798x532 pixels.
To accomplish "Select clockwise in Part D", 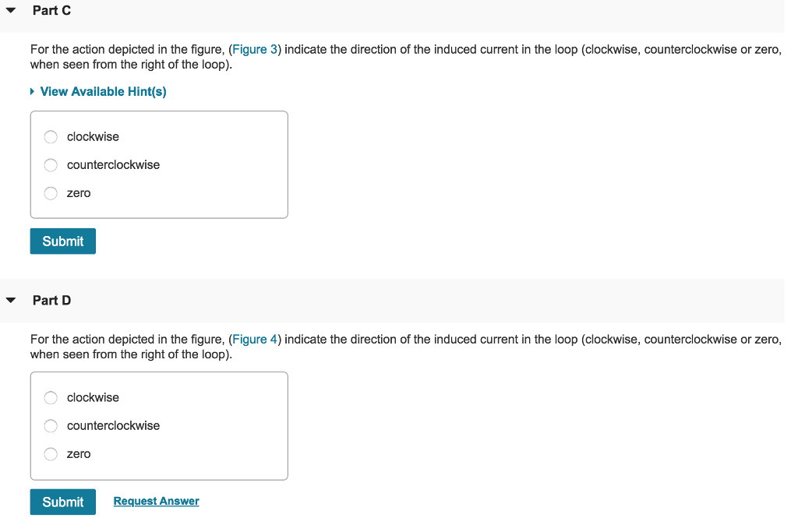I will pos(51,397).
